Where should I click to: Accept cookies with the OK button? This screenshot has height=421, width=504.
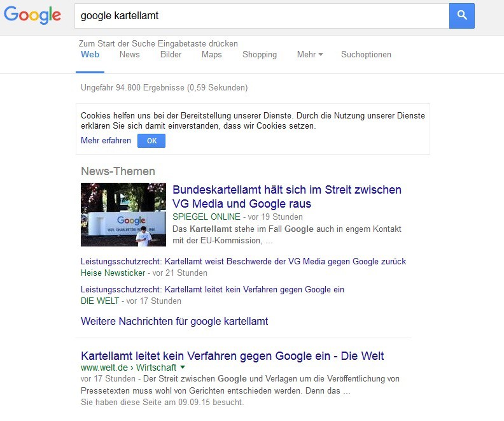coord(151,141)
